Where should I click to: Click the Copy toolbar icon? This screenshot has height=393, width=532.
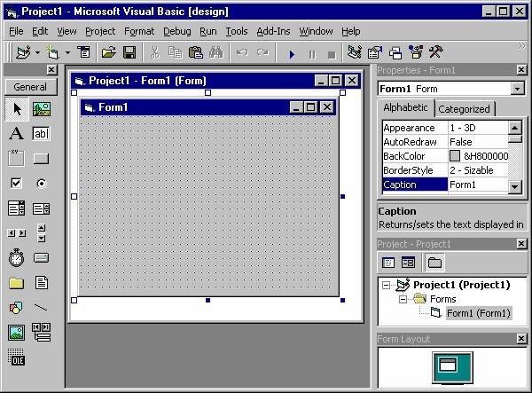click(175, 52)
